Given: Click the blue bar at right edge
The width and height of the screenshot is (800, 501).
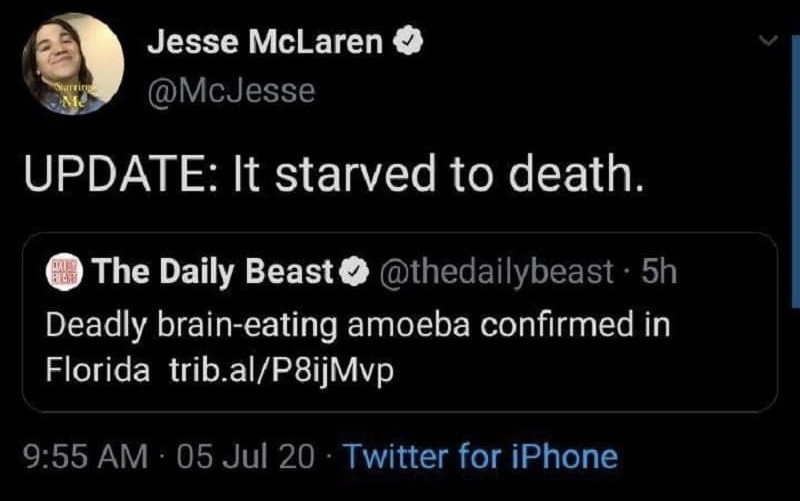Looking at the screenshot, I should coord(794,120).
